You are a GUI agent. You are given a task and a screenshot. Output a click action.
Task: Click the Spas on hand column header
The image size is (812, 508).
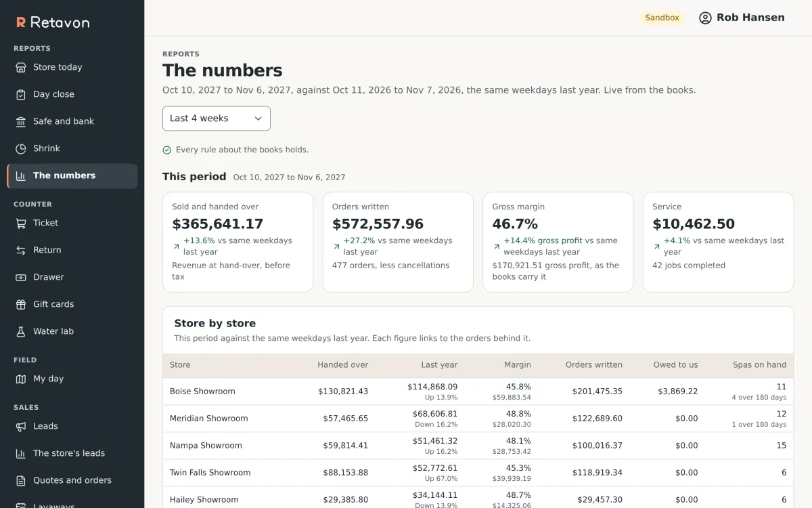pyautogui.click(x=760, y=365)
